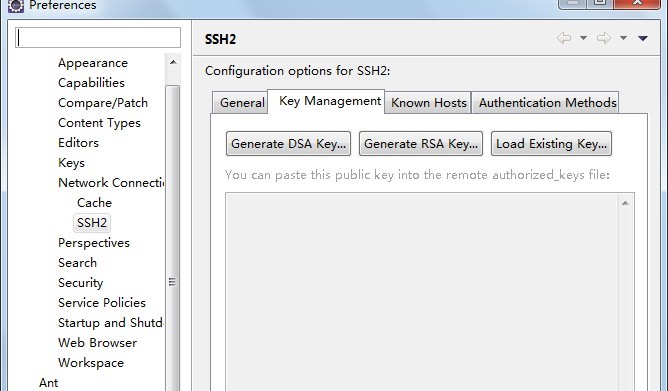
Task: Select Search in the preferences tree
Action: click(x=78, y=263)
